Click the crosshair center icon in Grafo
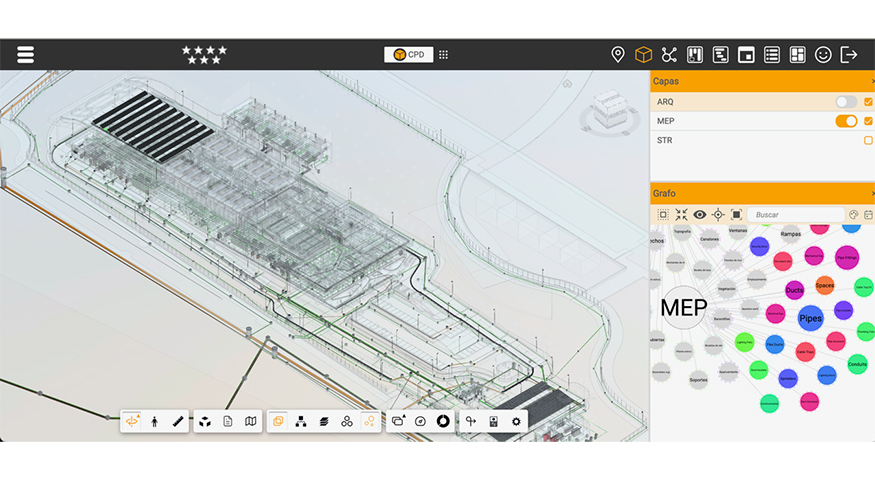The width and height of the screenshot is (875, 500). tap(718, 214)
